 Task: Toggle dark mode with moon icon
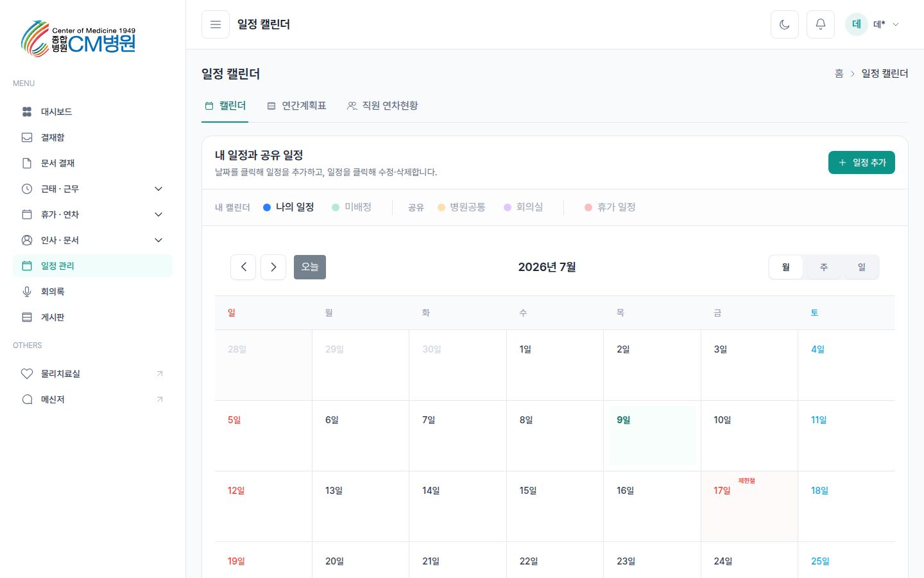pos(784,24)
